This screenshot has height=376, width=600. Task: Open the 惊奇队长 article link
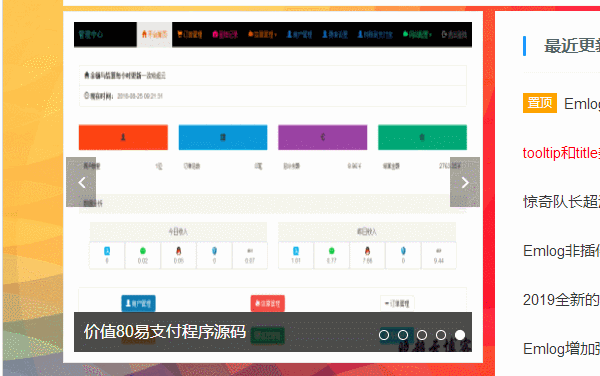[561, 202]
